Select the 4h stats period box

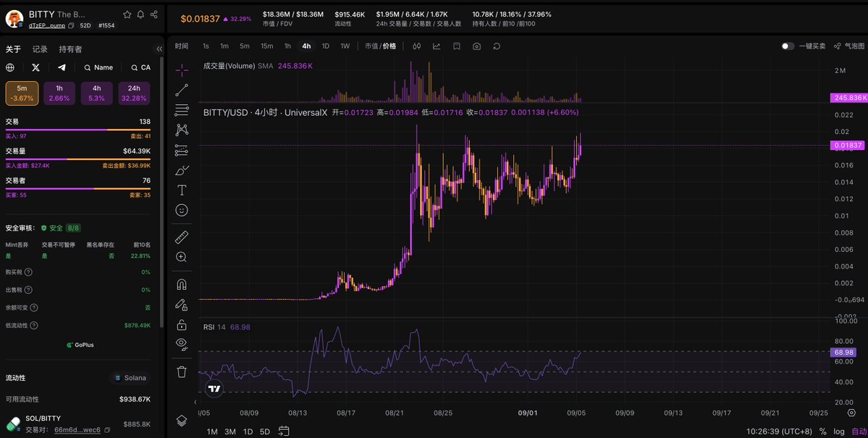click(x=97, y=93)
